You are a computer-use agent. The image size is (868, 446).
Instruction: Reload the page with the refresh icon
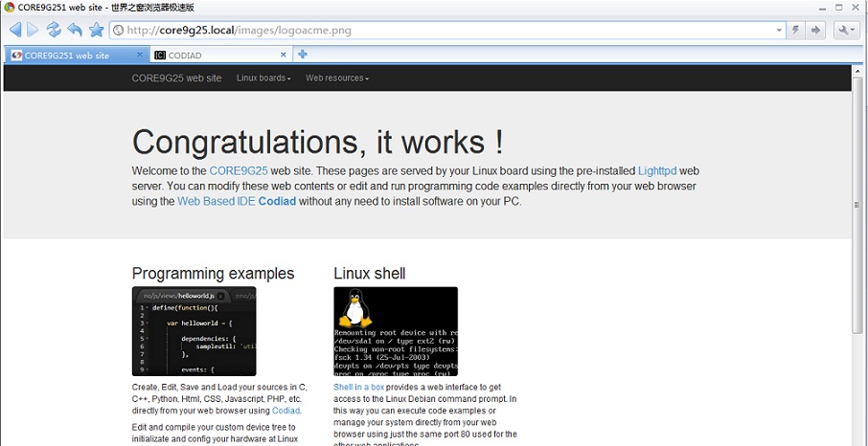click(x=54, y=30)
